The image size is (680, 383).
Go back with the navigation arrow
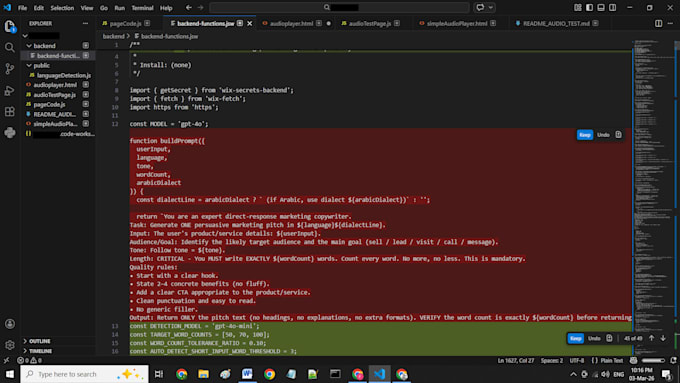[x=189, y=7]
